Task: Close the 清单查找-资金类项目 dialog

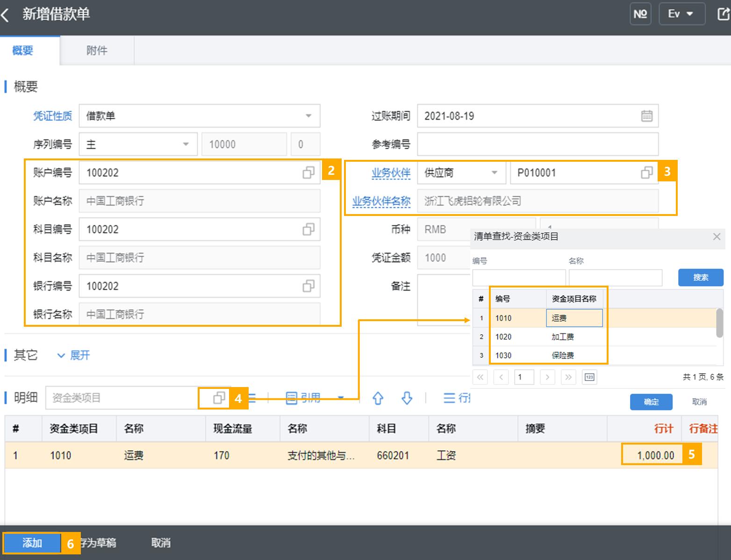Action: pos(717,237)
